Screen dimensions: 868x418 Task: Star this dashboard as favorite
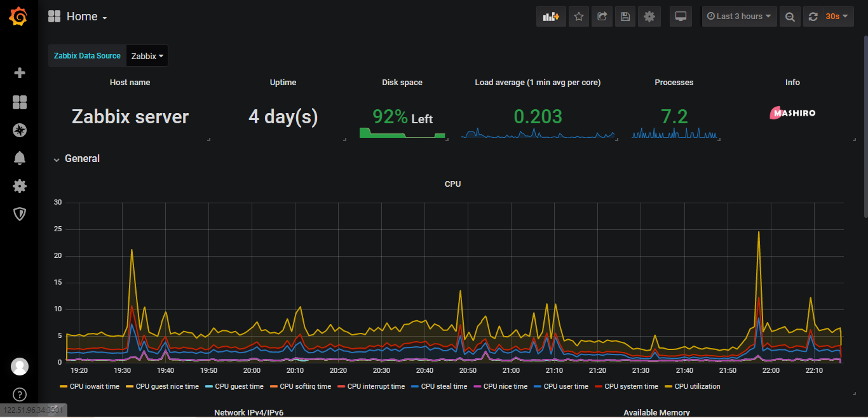578,17
